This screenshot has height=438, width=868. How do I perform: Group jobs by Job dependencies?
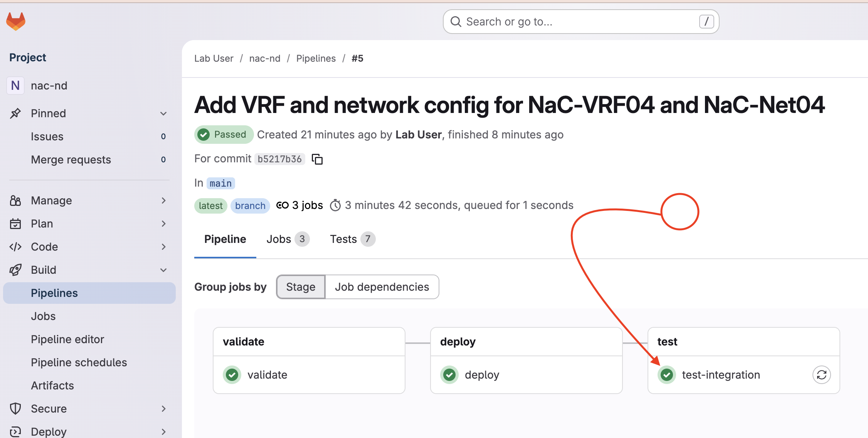click(382, 287)
